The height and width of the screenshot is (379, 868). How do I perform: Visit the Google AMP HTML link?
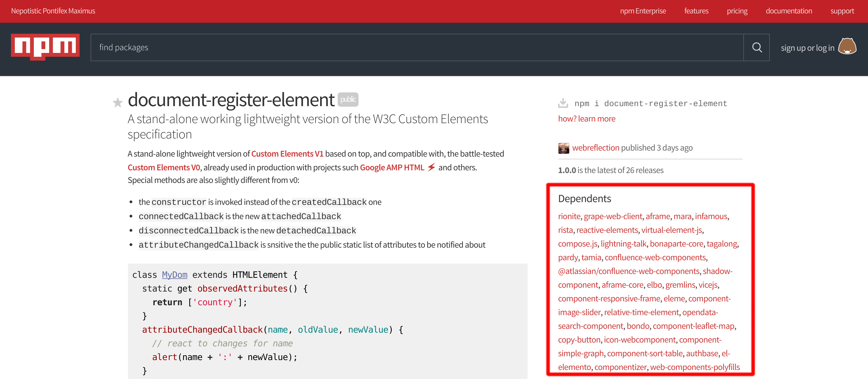tap(392, 167)
